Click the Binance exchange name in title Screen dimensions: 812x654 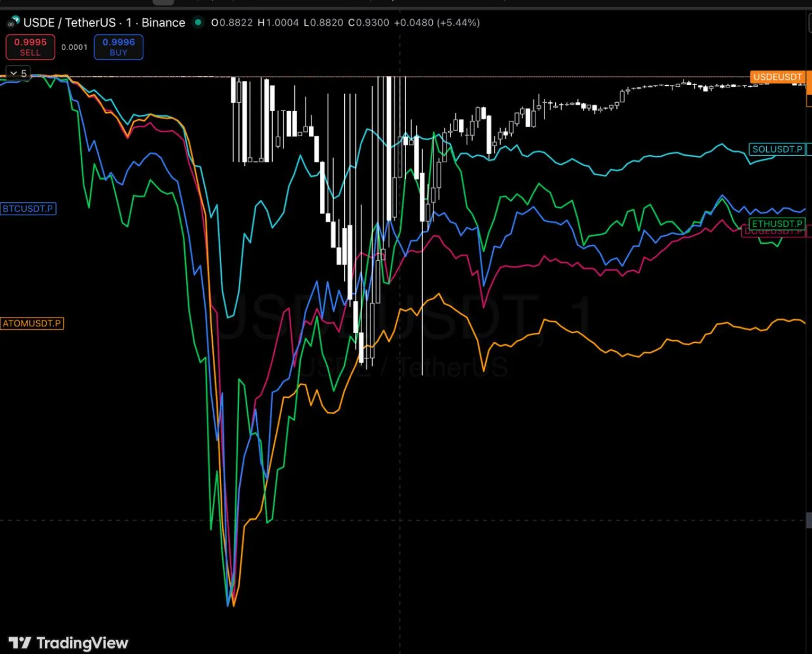(163, 23)
